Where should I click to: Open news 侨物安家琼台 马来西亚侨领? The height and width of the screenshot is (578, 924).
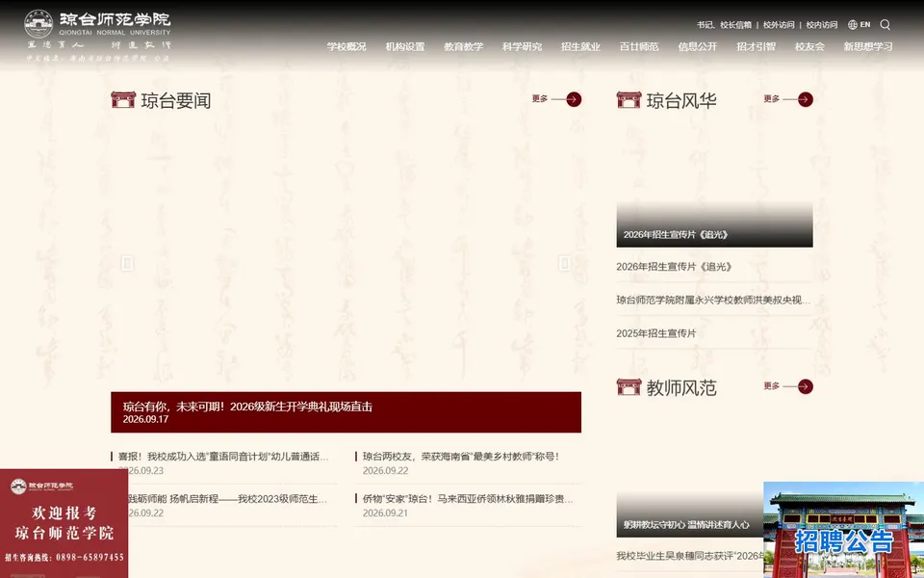468,499
